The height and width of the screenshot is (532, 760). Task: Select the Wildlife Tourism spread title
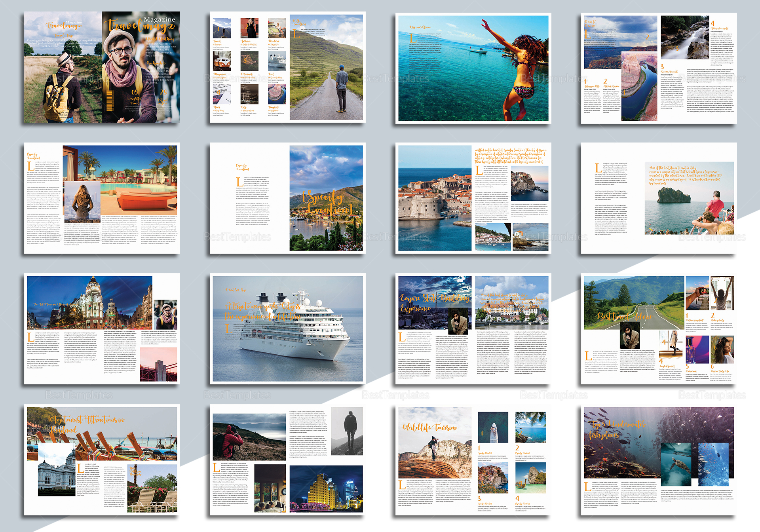(429, 427)
